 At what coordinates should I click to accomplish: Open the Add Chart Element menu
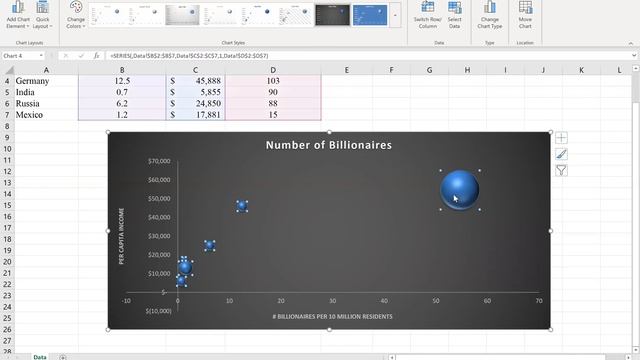[x=18, y=15]
